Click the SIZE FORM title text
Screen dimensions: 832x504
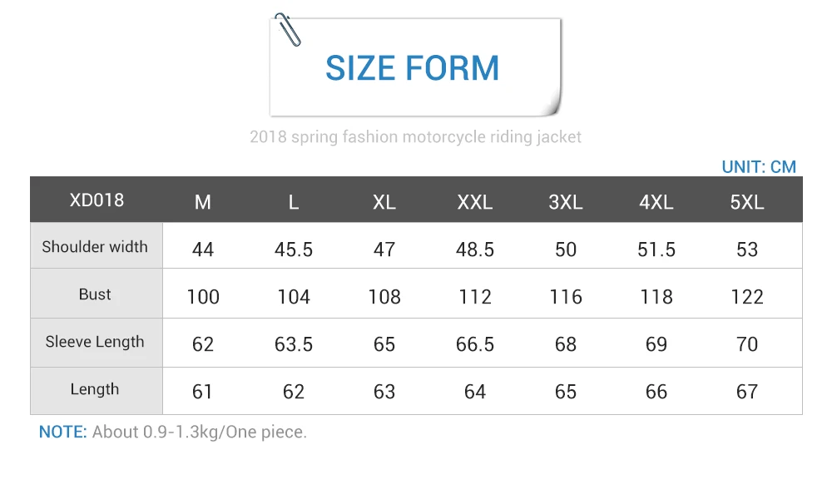(x=413, y=68)
